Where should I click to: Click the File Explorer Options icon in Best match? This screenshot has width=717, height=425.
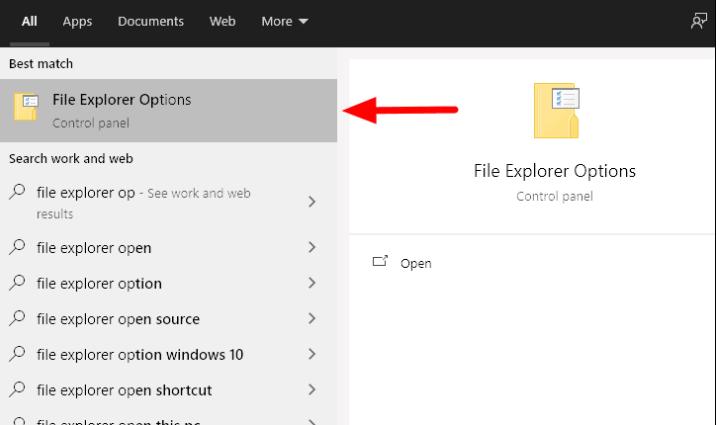click(26, 108)
